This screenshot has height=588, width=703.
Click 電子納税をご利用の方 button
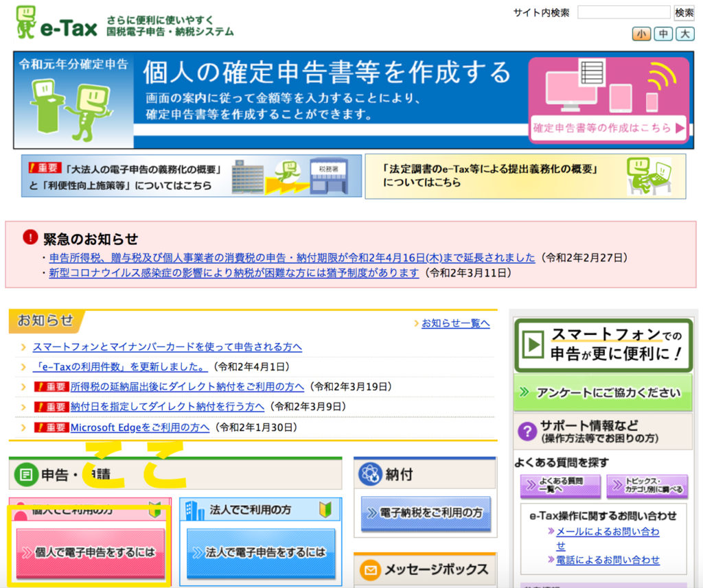(x=426, y=513)
